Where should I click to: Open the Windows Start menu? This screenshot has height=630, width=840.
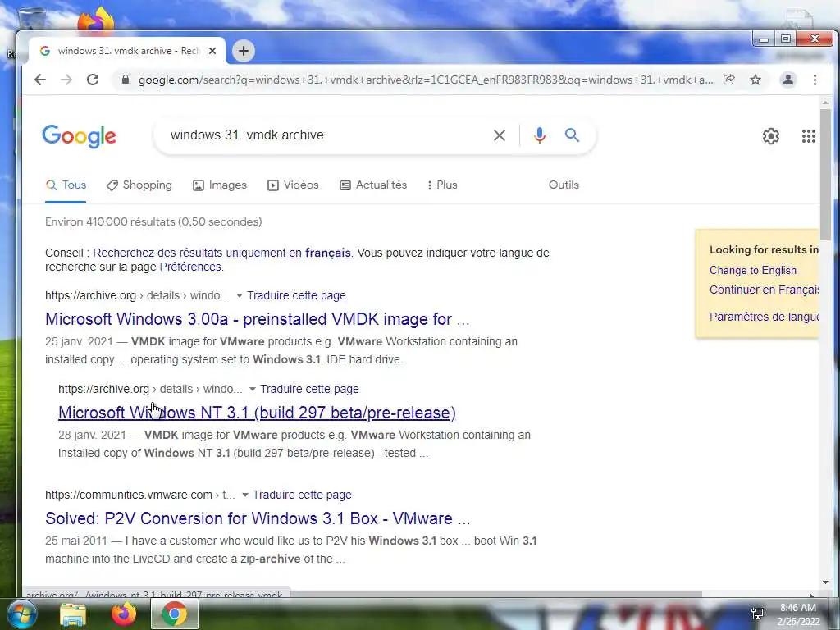click(x=21, y=614)
